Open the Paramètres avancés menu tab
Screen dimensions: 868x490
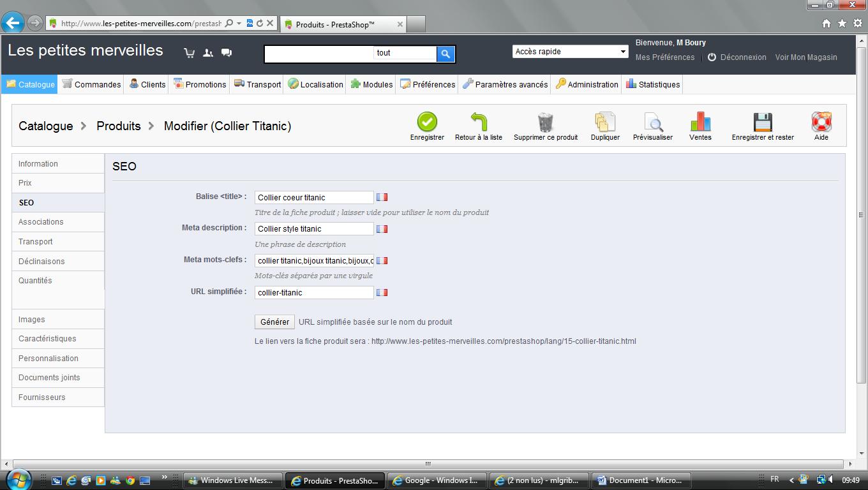pyautogui.click(x=505, y=84)
